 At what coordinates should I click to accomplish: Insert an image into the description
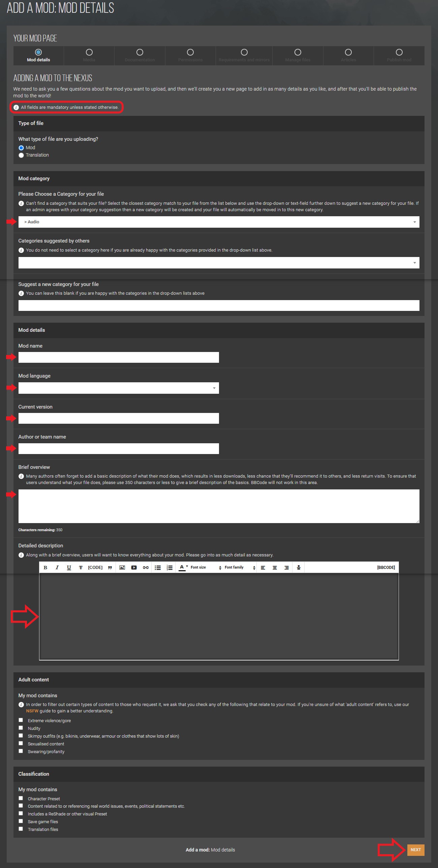(122, 568)
